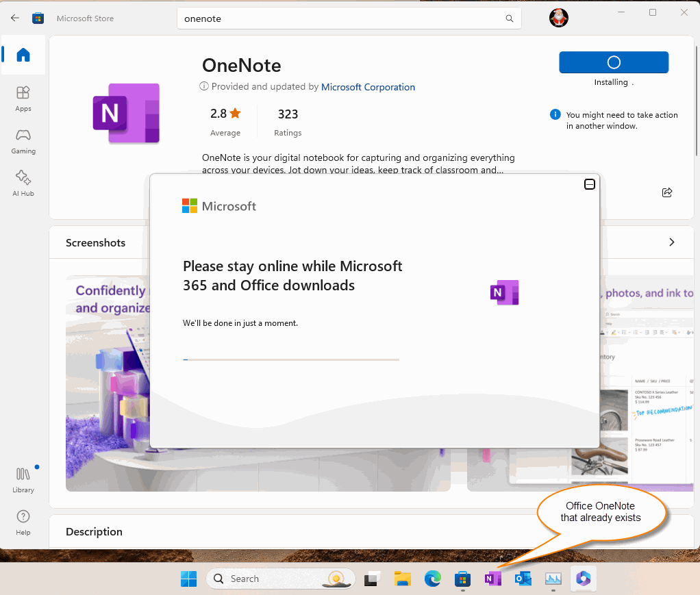Click the Description section heading
This screenshot has height=595, width=700.
click(95, 531)
